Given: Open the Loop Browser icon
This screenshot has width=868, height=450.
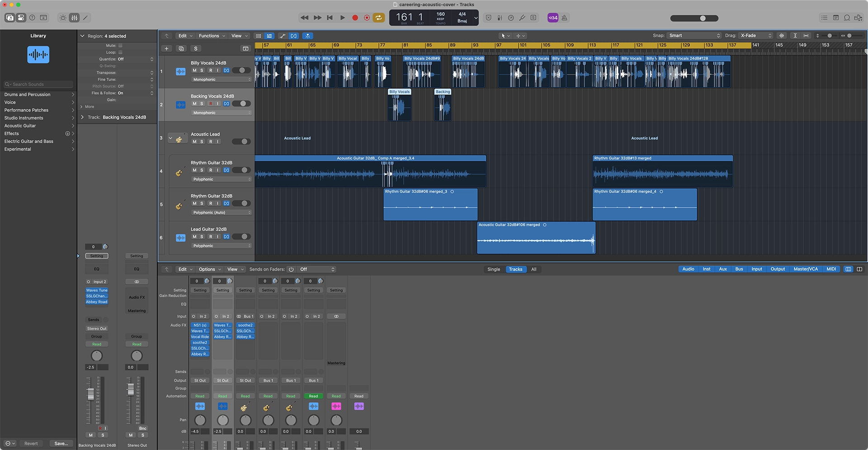Looking at the screenshot, I should coord(847,18).
